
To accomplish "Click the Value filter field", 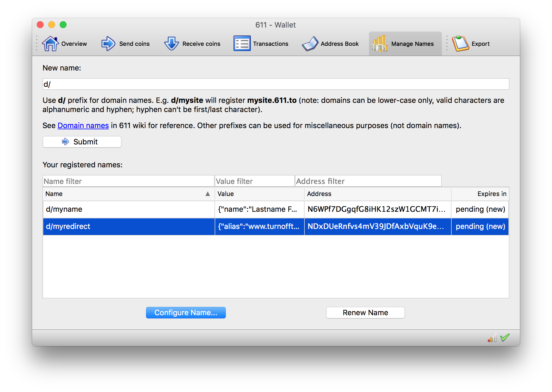I will (x=254, y=181).
